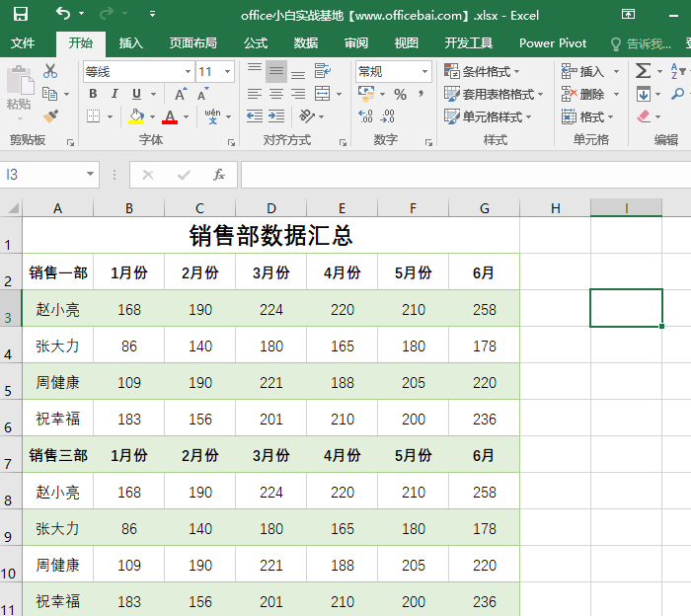Screen dimensions: 691x616
Task: Toggle italic formatting
Action: (x=115, y=94)
